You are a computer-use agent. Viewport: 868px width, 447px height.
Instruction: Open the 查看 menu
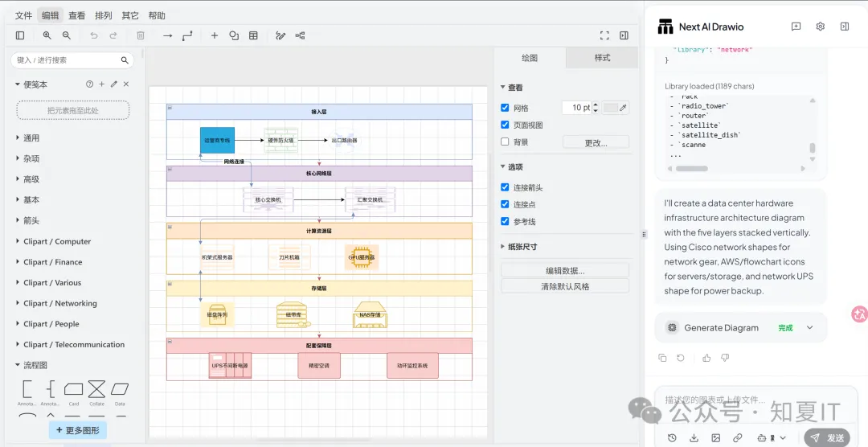[x=77, y=15]
